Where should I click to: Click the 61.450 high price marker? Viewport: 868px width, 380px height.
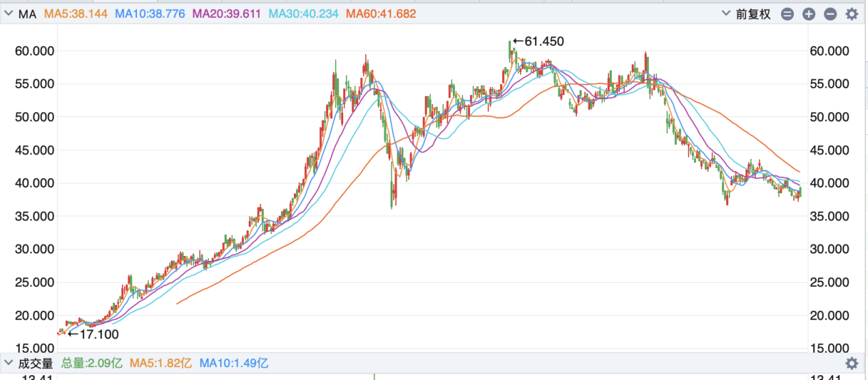(x=539, y=42)
